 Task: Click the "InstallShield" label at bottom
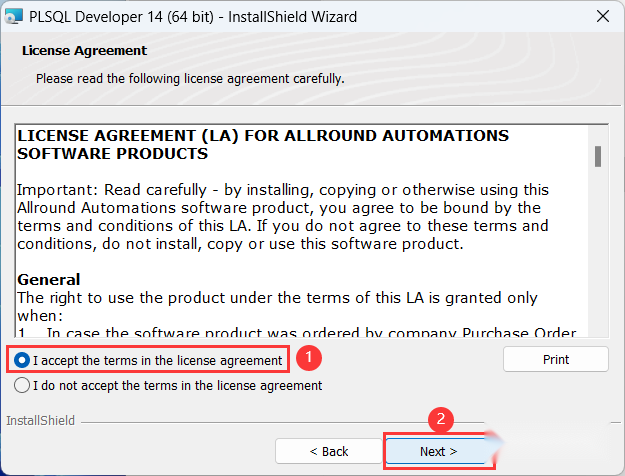40,421
